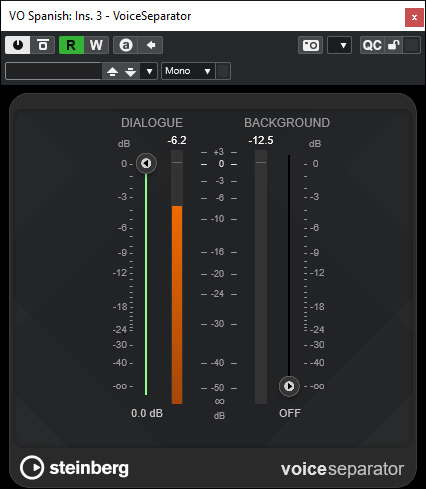Viewport: 426px width, 489px height.
Task: Click the copy A to B arrow icon
Action: click(x=151, y=45)
